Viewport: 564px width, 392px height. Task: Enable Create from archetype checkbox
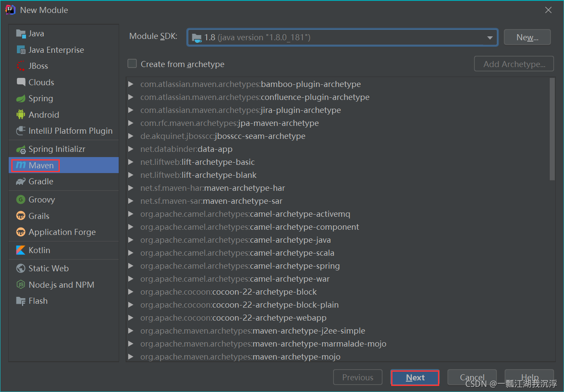(x=132, y=64)
